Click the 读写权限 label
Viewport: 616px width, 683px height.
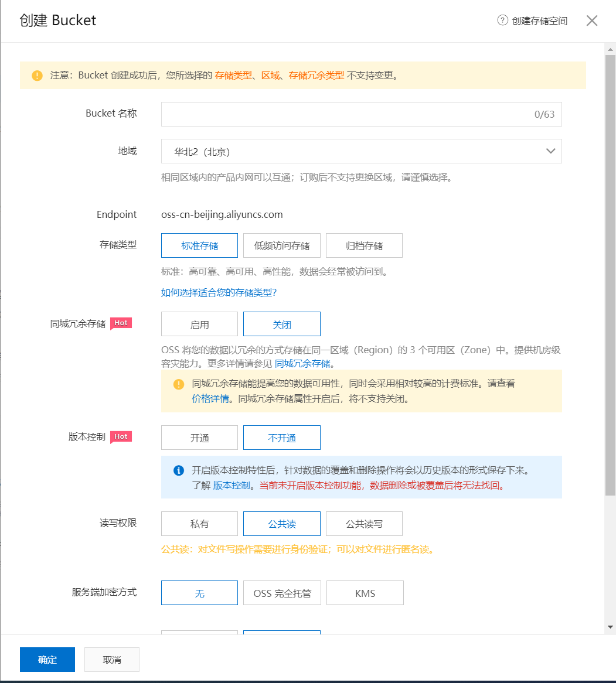[x=118, y=523]
